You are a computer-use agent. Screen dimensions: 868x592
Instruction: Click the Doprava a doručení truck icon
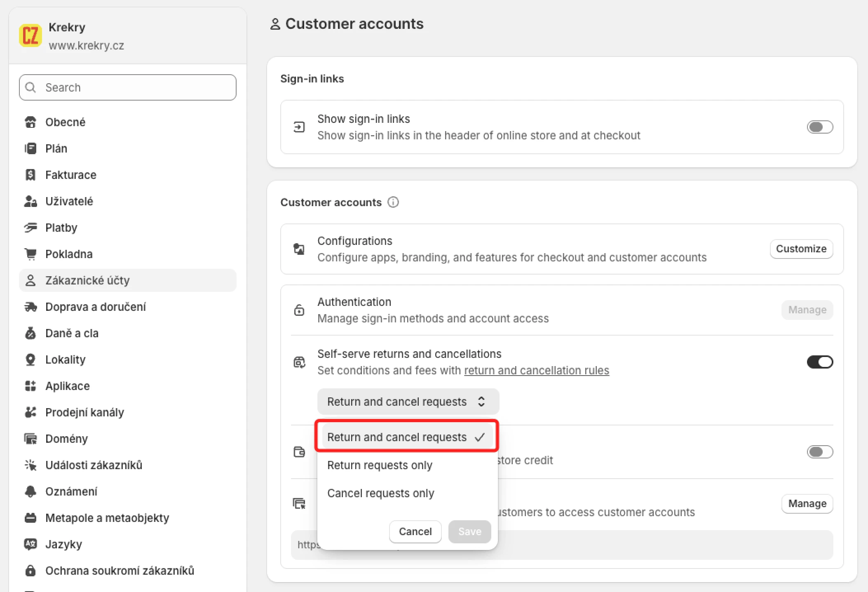click(30, 307)
